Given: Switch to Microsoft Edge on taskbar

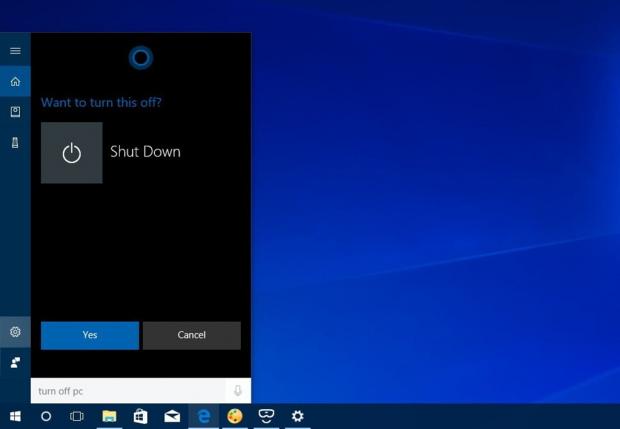Looking at the screenshot, I should pyautogui.click(x=204, y=416).
